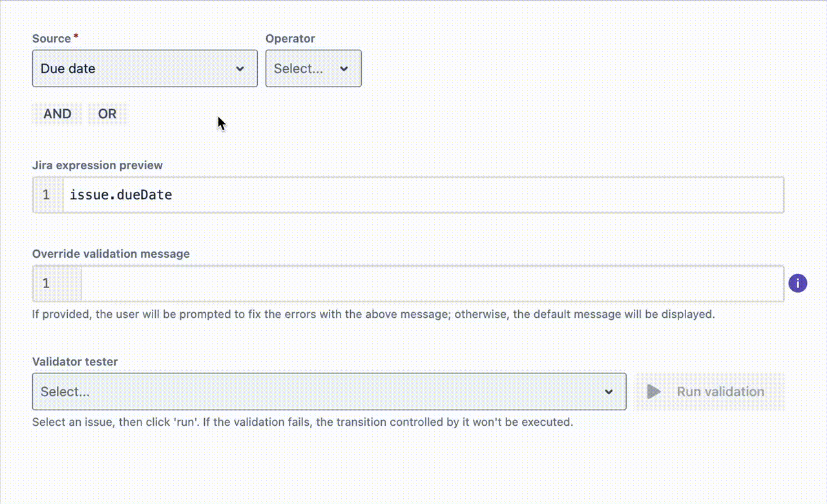This screenshot has height=504, width=827.
Task: Click the info icon beside validation message field
Action: 798,283
